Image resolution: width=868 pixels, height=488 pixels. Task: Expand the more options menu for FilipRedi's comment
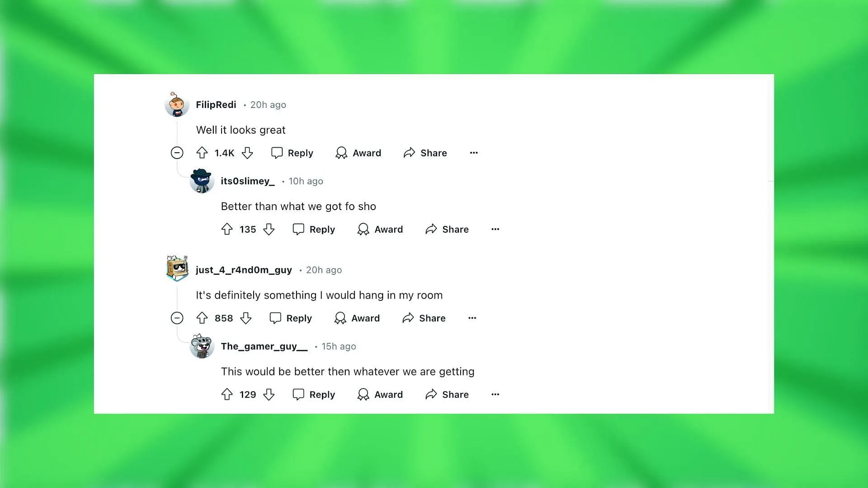tap(473, 153)
